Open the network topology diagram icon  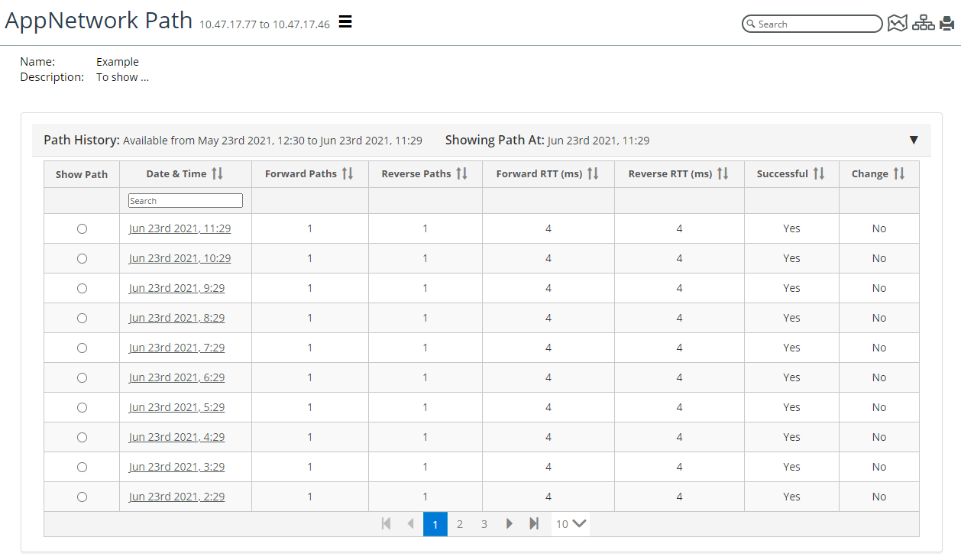[x=923, y=24]
